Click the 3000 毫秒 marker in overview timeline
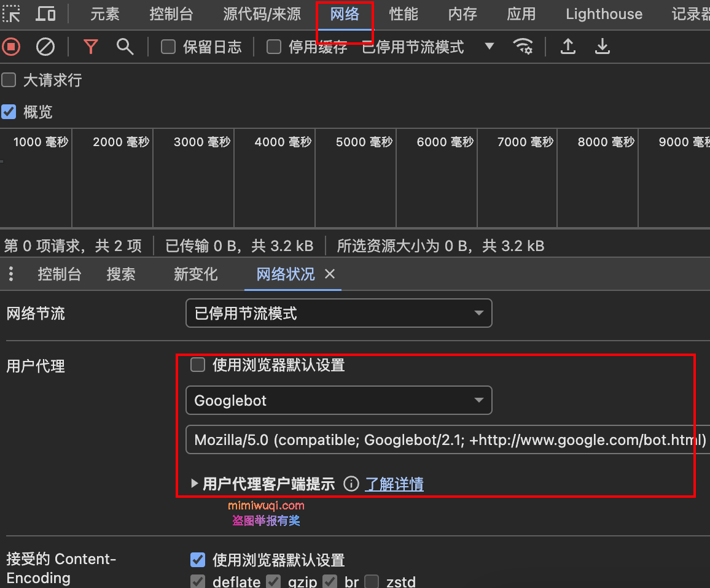The height and width of the screenshot is (588, 710). (202, 142)
